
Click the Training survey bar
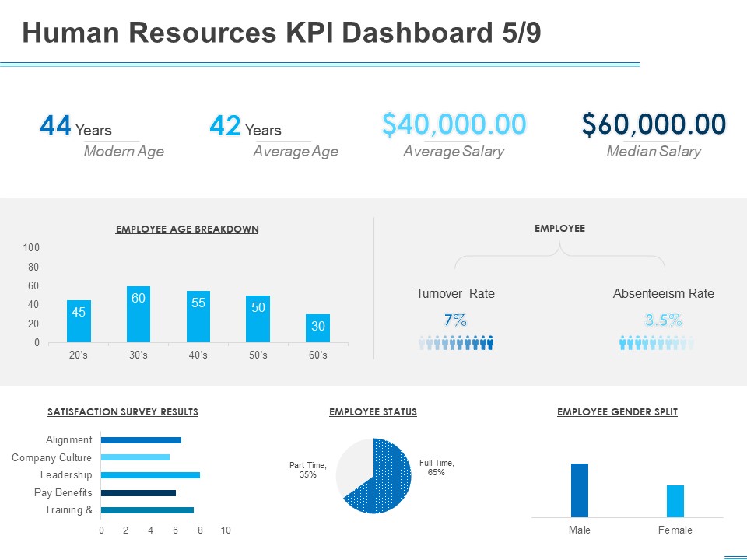point(147,510)
